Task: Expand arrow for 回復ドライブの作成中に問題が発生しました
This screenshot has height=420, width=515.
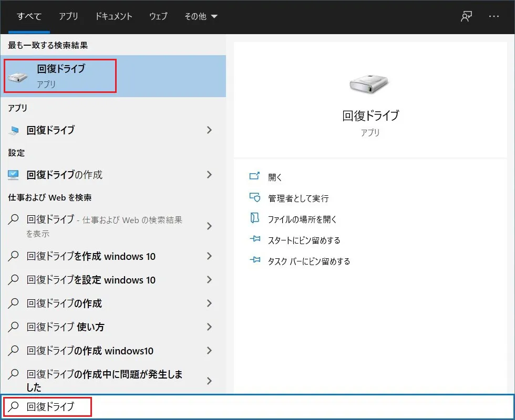Action: pos(209,381)
